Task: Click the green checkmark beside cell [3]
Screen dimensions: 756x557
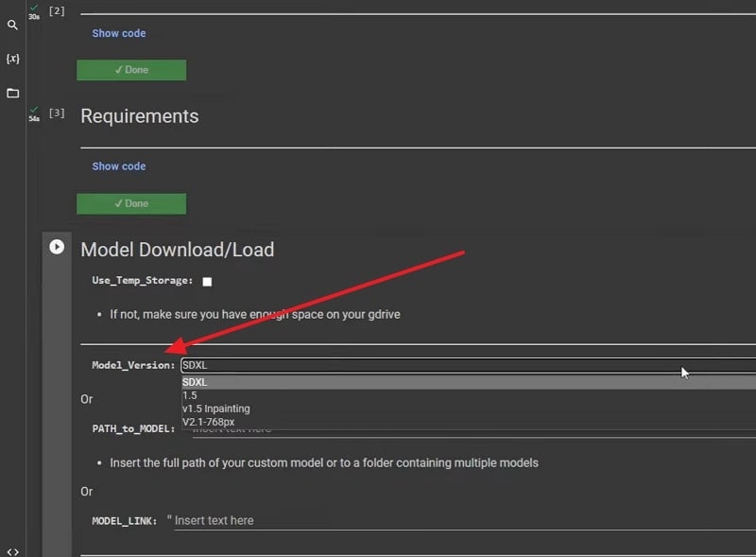Action: point(34,111)
